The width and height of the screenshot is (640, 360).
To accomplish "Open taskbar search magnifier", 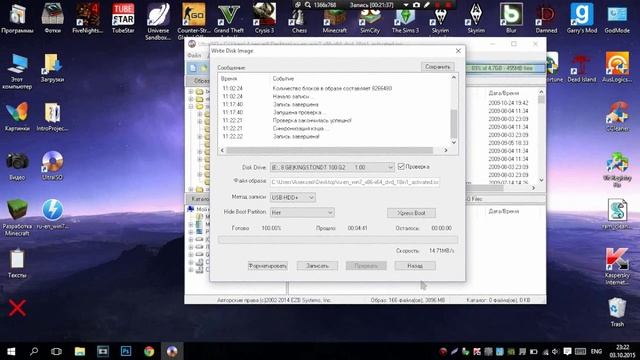I will [34, 351].
